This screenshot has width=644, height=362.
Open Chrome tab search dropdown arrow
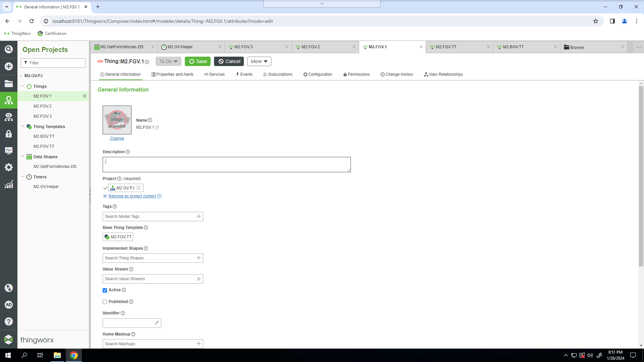(7, 7)
